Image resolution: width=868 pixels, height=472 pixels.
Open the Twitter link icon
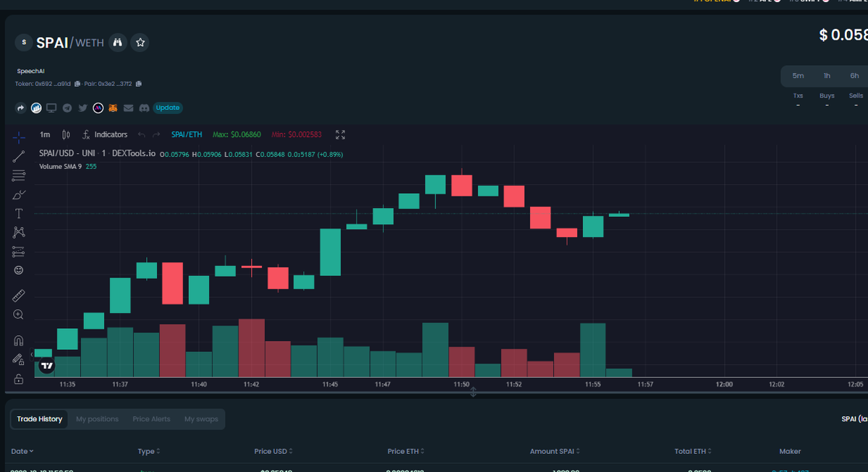click(82, 108)
